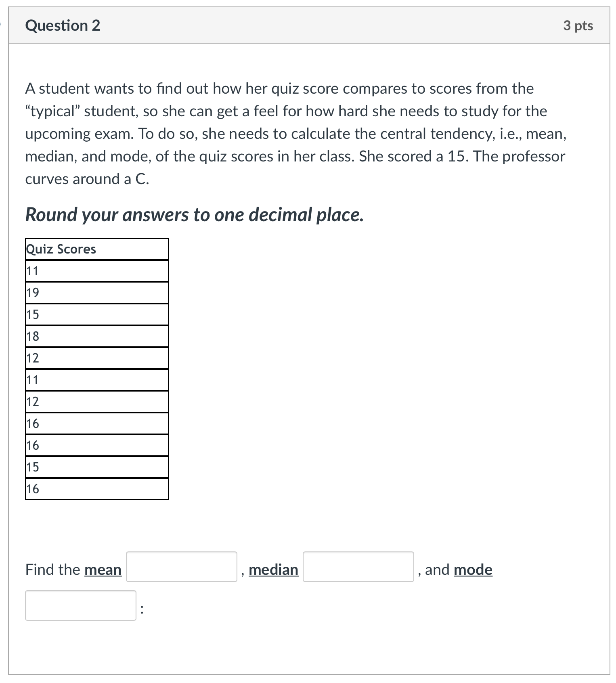The width and height of the screenshot is (616, 683).
Task: Click the underlined word median
Action: click(273, 570)
